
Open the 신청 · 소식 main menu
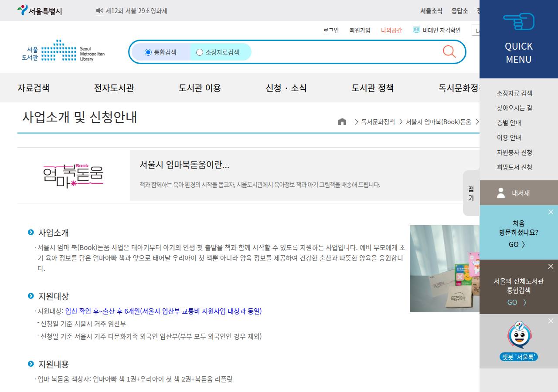click(x=286, y=88)
